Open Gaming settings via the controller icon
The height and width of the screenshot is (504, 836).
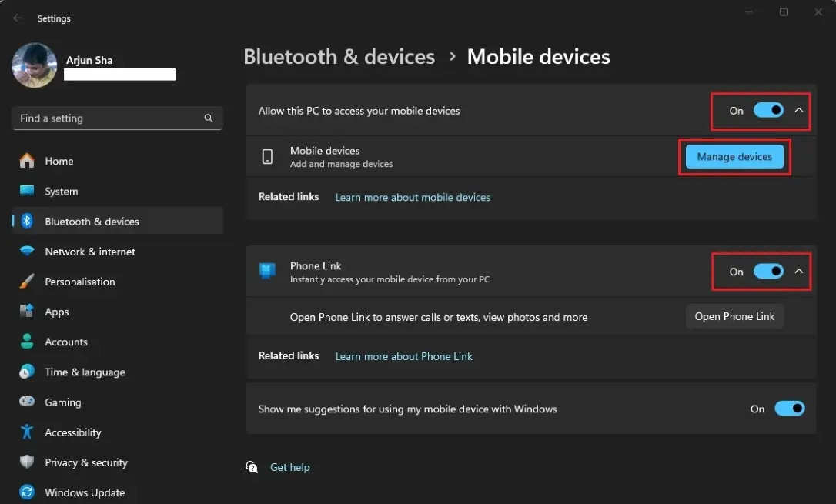point(25,402)
